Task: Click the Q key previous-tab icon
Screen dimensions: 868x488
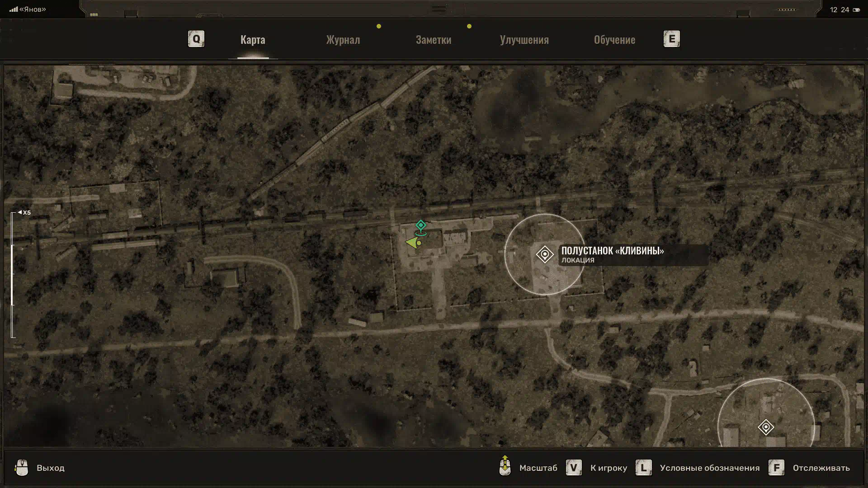Action: [x=196, y=39]
